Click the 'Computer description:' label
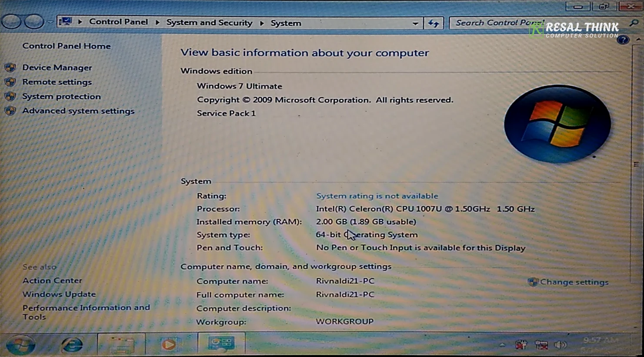The image size is (644, 357). tap(244, 308)
